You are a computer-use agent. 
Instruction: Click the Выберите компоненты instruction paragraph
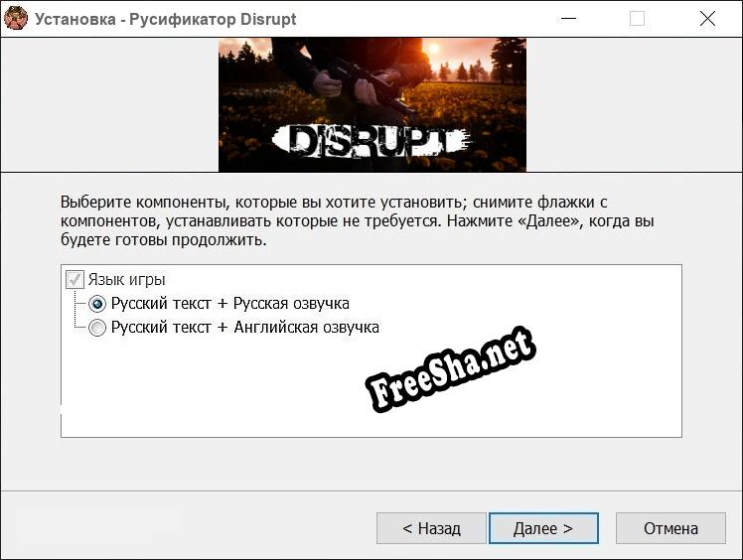358,220
